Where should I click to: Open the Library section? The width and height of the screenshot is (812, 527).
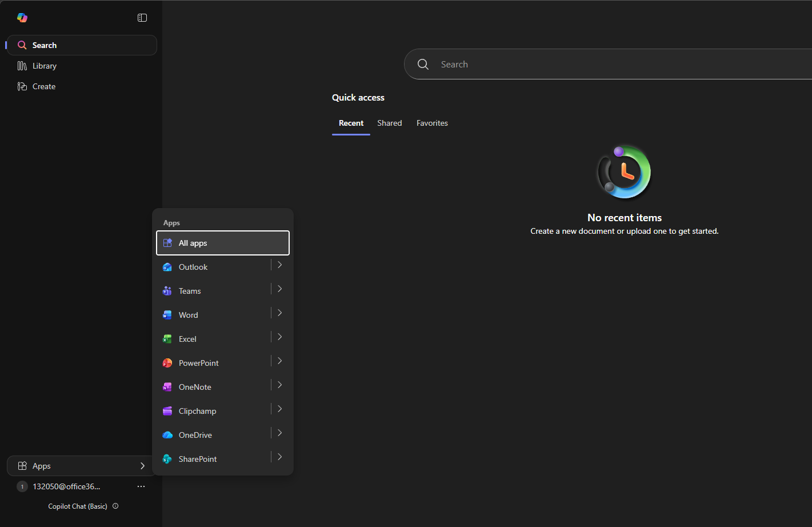pyautogui.click(x=45, y=66)
